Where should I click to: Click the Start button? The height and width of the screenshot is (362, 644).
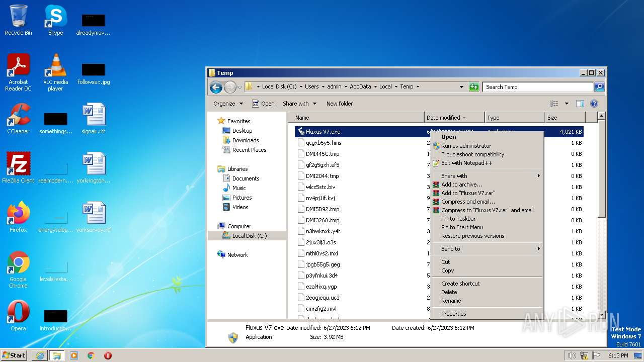pos(14,355)
